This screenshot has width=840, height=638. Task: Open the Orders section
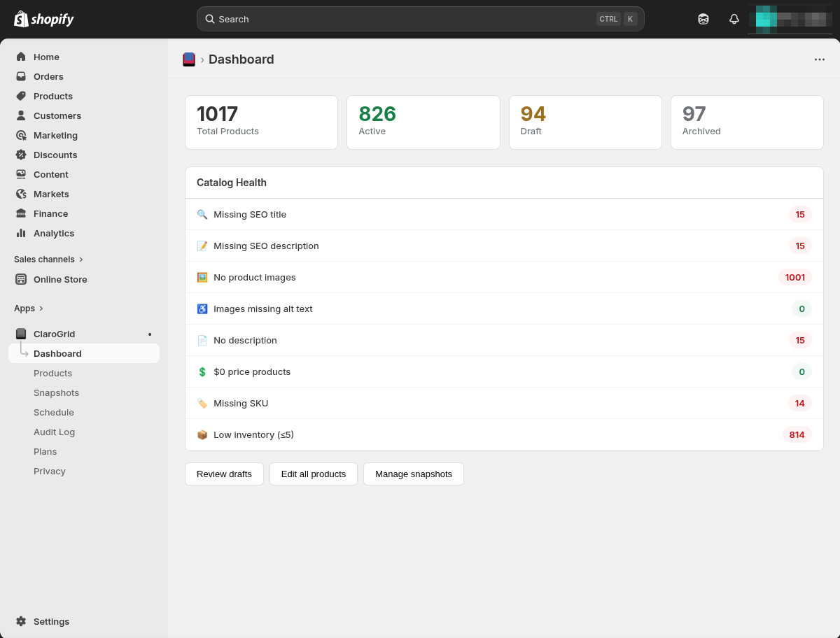pos(48,76)
